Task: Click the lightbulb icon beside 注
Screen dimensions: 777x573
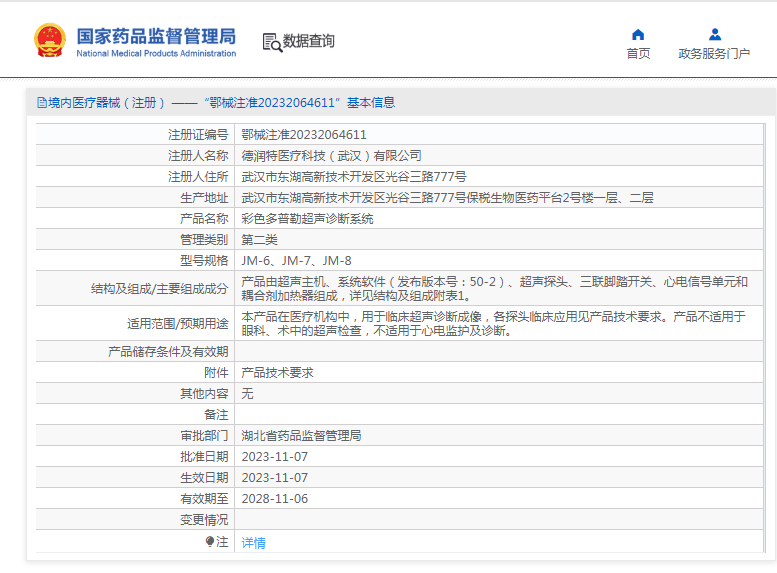Action: [210, 542]
